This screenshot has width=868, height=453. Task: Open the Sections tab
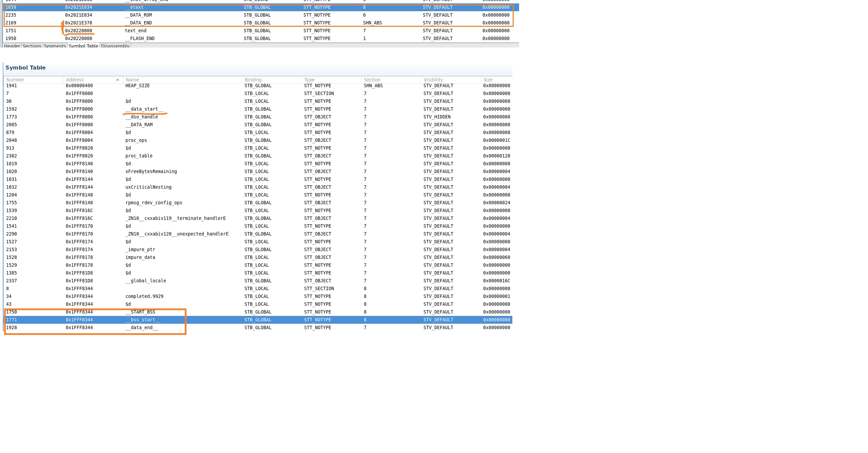coord(32,46)
